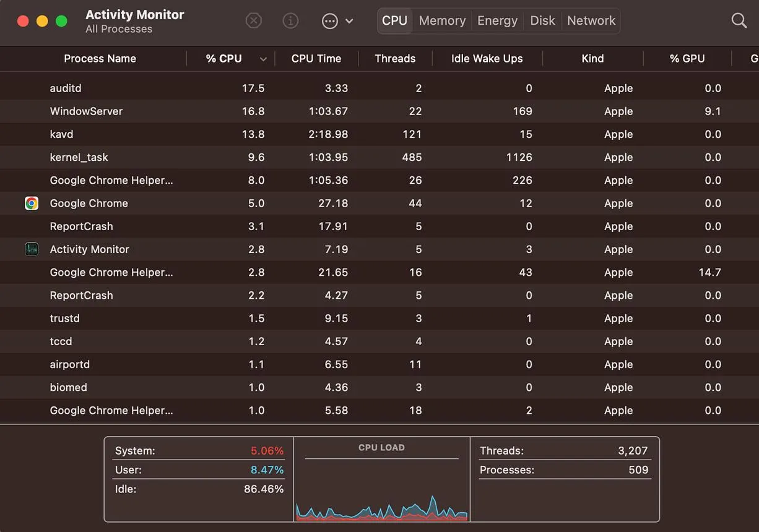This screenshot has height=532, width=759.
Task: Switch to the Memory tab
Action: tap(442, 20)
